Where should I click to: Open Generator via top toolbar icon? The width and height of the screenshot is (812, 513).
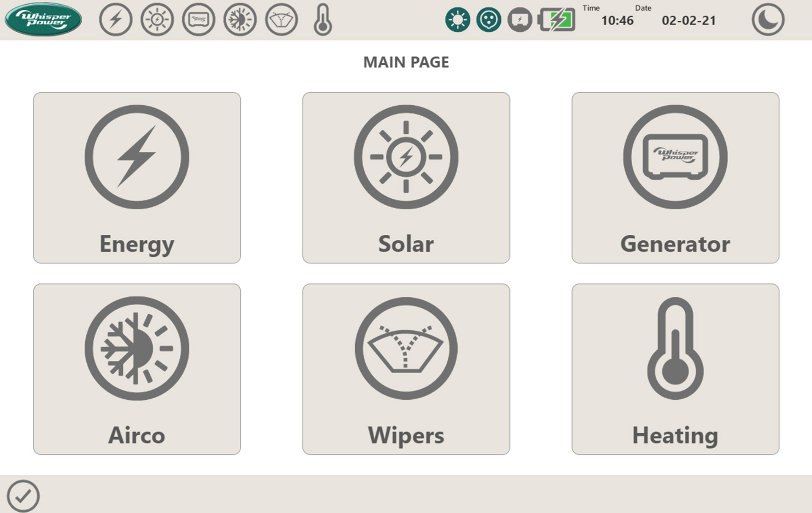coord(198,19)
